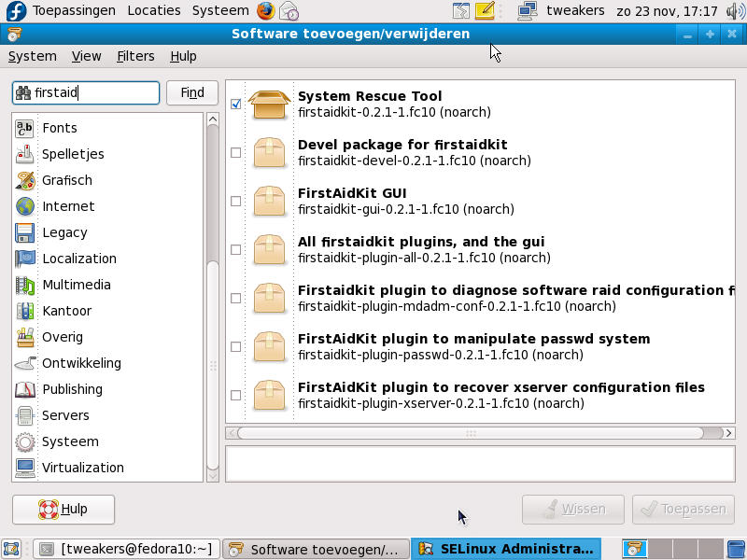Click the tweakers user name in panel
This screenshot has width=747, height=560.
[x=575, y=10]
